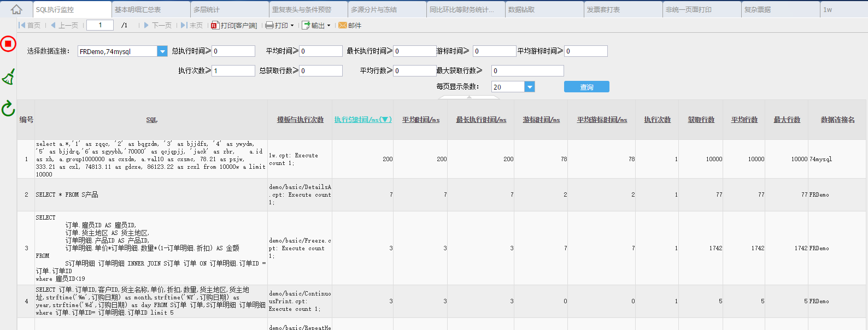Click the 数据连接名 column header
The height and width of the screenshot is (330, 868).
[x=837, y=120]
